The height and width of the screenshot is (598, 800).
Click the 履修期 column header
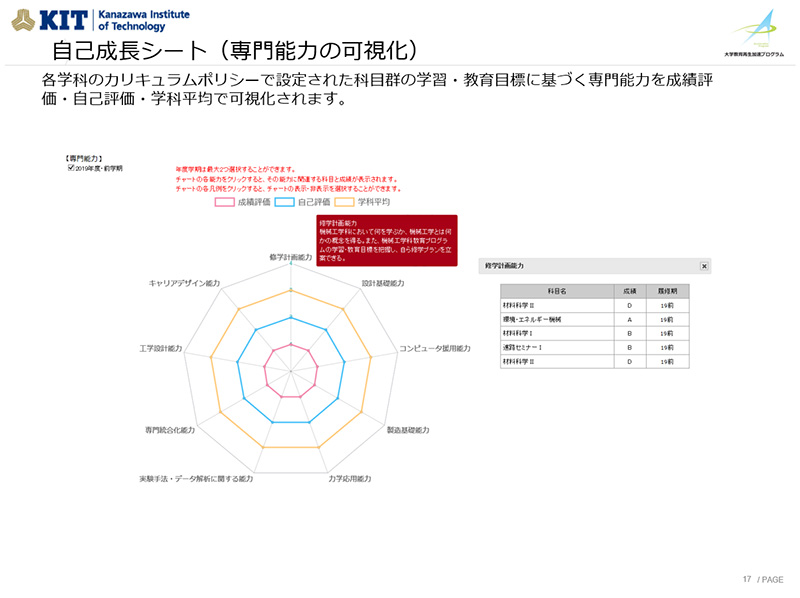coord(667,291)
